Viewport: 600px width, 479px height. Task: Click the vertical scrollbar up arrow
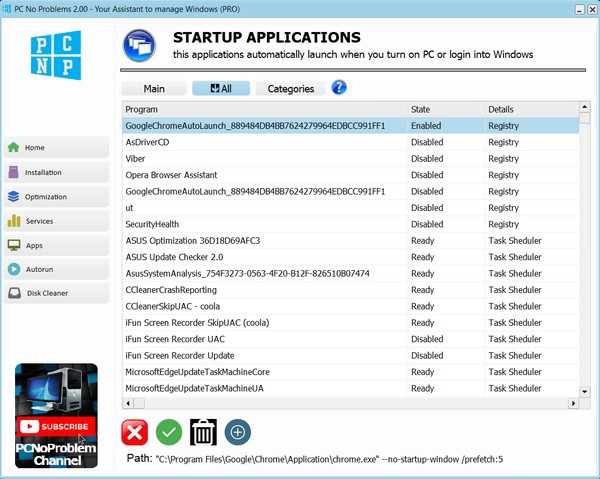coord(584,107)
